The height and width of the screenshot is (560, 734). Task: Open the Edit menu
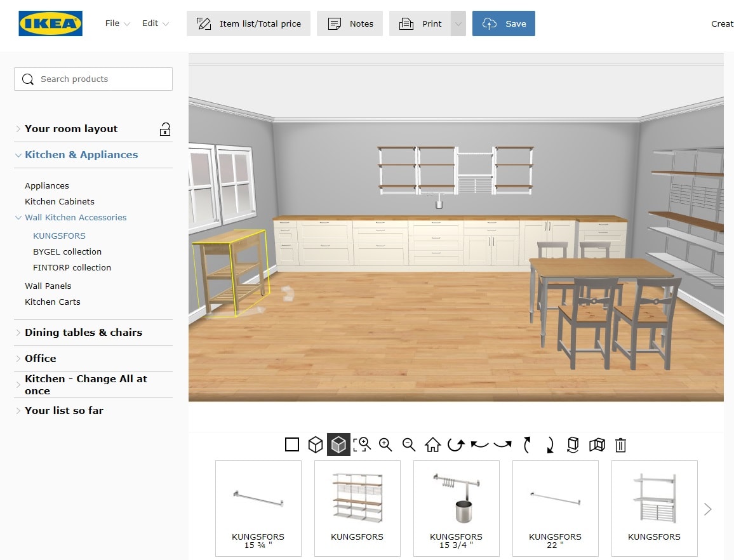[x=156, y=23]
